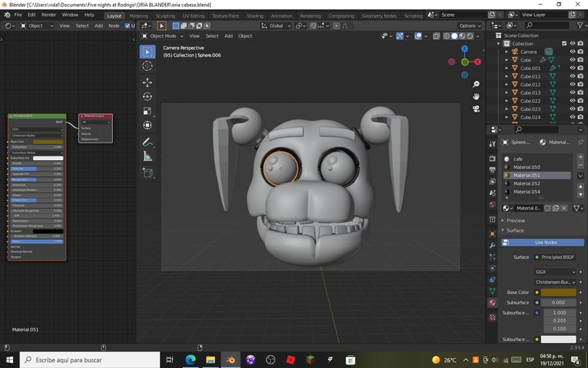
Task: Hide the Camera object in outliner
Action: click(x=572, y=52)
